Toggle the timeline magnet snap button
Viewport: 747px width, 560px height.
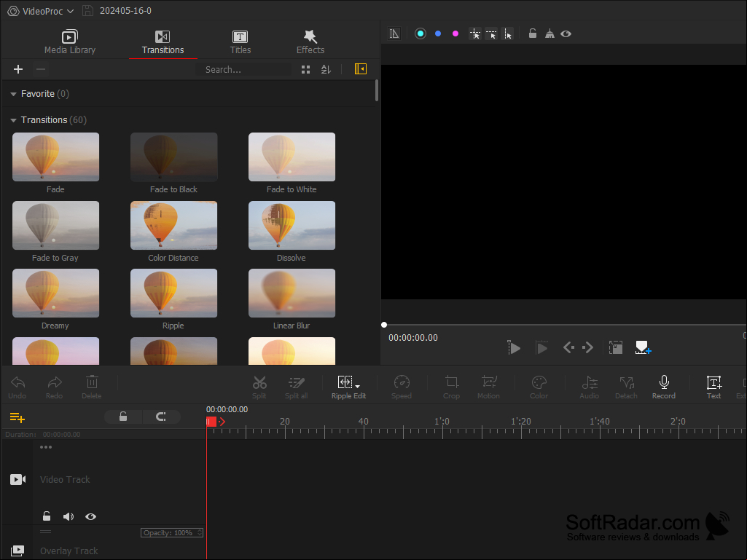(161, 417)
